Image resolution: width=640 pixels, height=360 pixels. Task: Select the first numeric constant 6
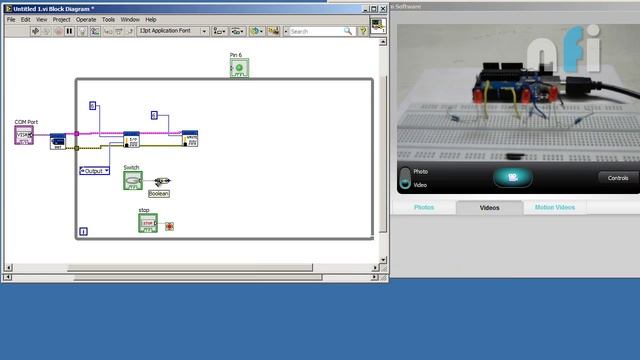[92, 106]
